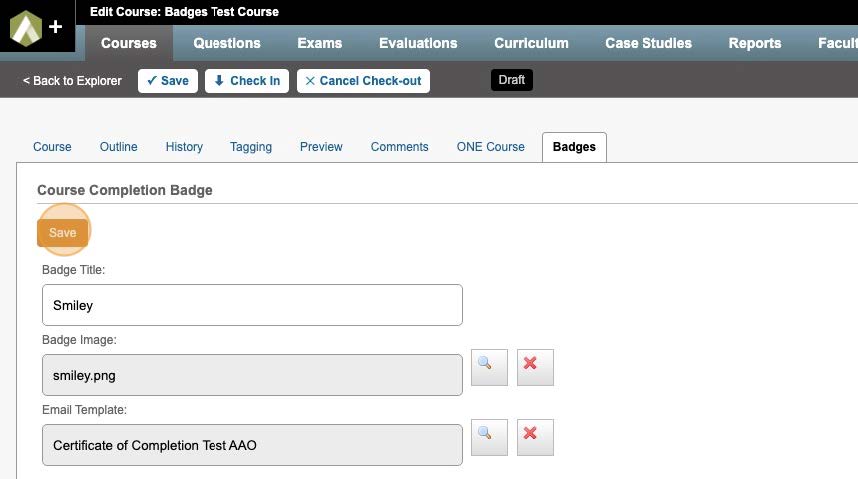858x479 pixels.
Task: Remove the smiley.png badge image
Action: pos(535,367)
